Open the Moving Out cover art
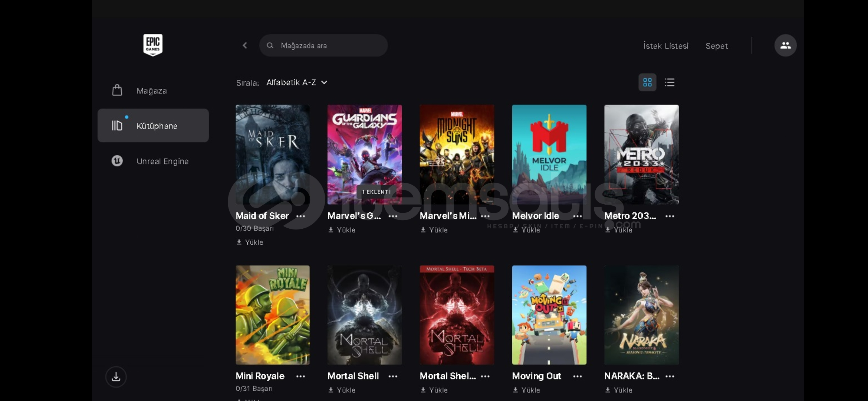Viewport: 868px width, 401px height. click(x=549, y=315)
